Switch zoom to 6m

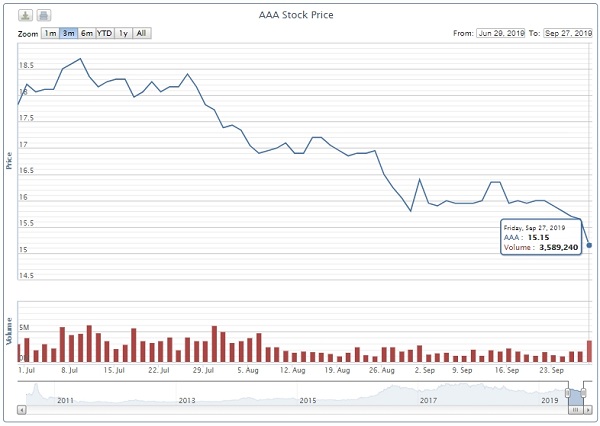pos(87,33)
